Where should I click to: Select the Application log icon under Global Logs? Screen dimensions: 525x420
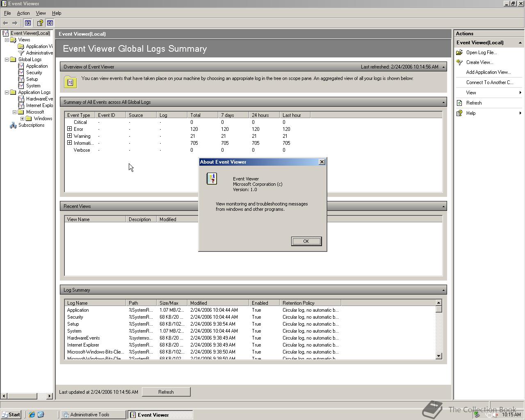click(21, 66)
